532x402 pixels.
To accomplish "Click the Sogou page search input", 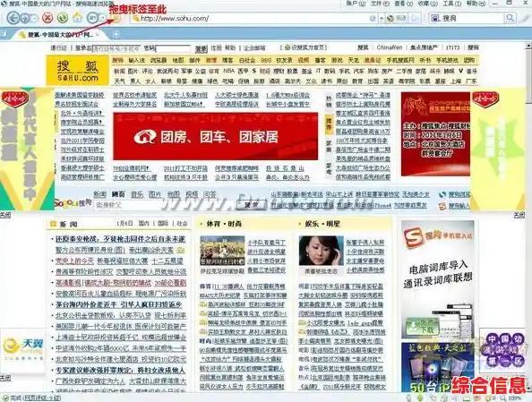I will 165,205.
